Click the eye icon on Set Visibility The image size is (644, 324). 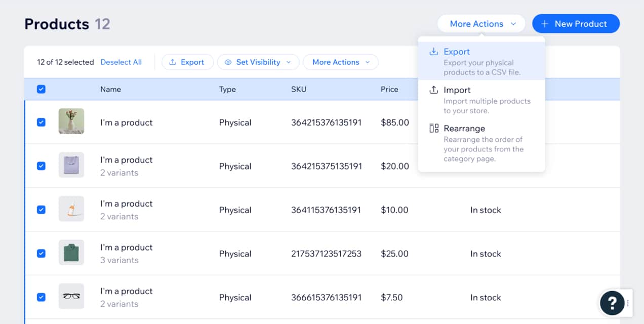pos(228,62)
